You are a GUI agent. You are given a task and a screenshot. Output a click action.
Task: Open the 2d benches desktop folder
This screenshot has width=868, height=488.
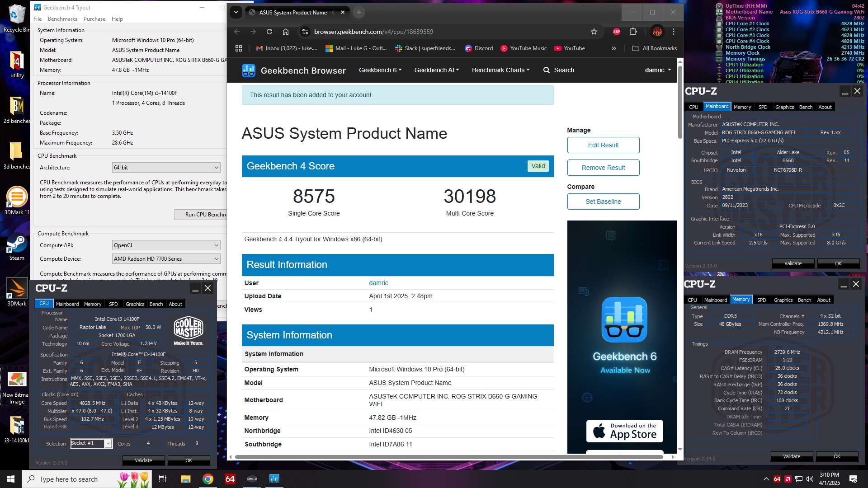[17, 110]
